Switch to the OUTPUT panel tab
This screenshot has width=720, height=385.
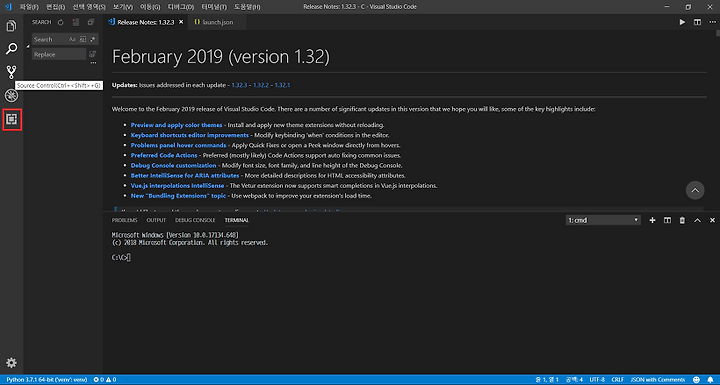(x=156, y=220)
